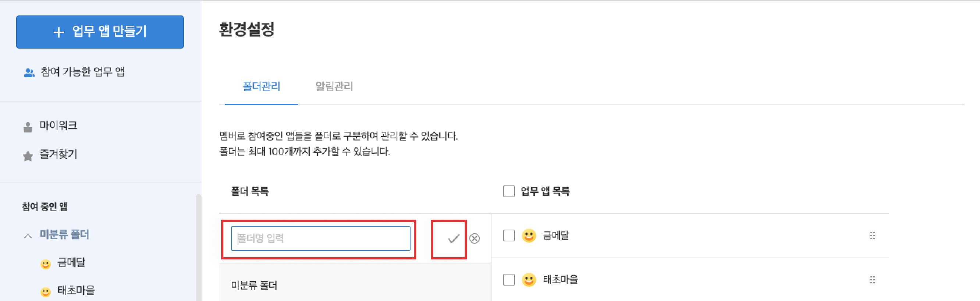Check the 업무 앱 목록 select-all checkbox

tap(509, 191)
